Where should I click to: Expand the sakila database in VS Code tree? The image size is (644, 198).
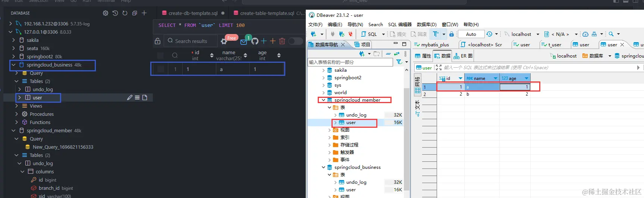(x=14, y=40)
